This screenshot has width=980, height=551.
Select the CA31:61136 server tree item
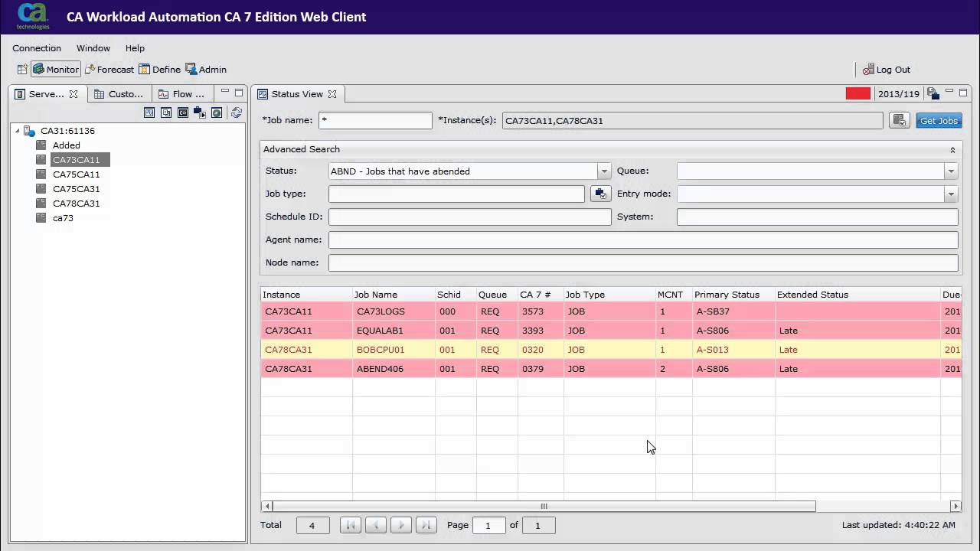pyautogui.click(x=67, y=131)
